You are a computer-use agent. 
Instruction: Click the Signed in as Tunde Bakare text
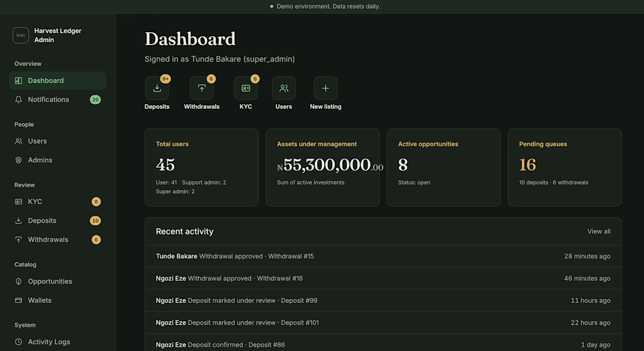point(220,59)
